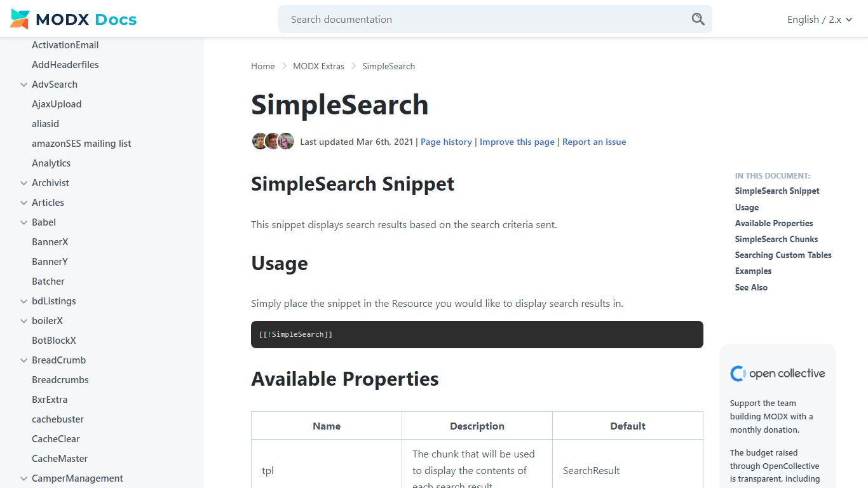Expand the bdListings sidebar chevron
Viewport: 868px width, 488px height.
click(24, 301)
